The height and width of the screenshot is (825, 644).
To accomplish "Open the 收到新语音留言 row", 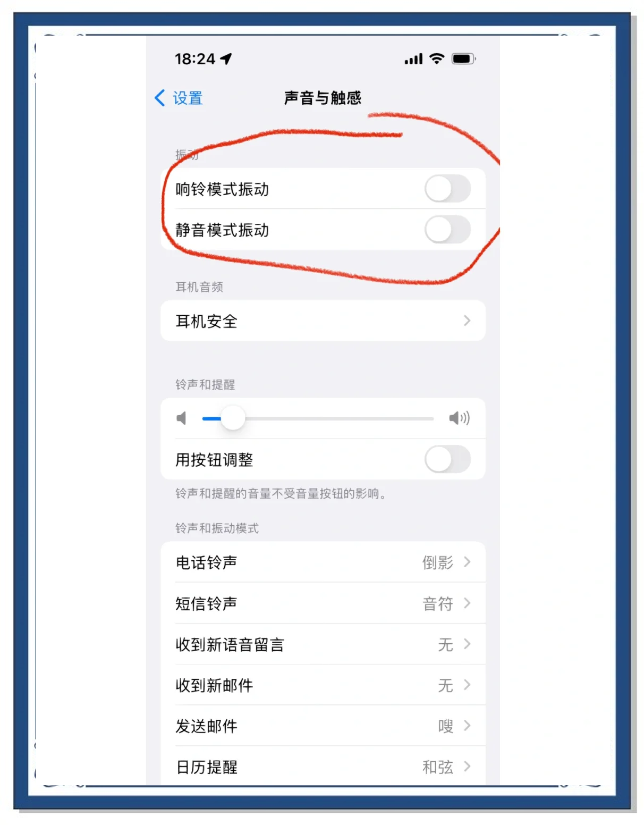I will click(x=323, y=644).
